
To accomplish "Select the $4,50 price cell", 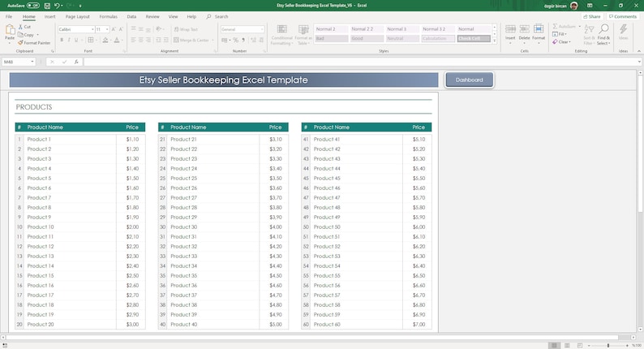I will click(274, 275).
